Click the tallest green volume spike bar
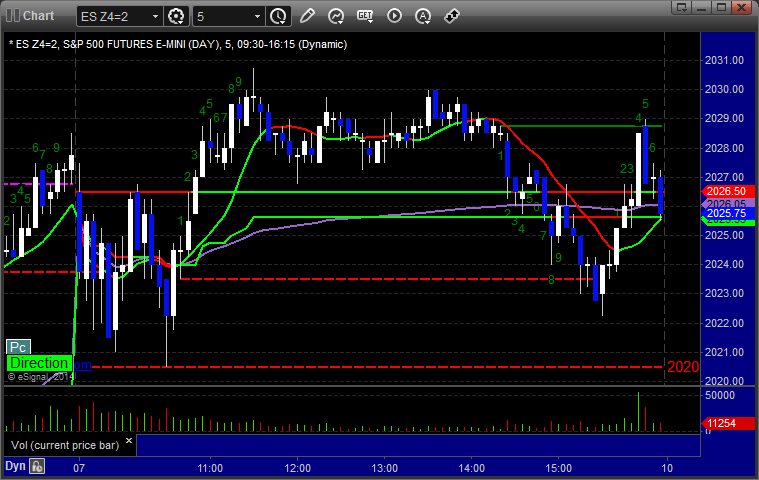Image resolution: width=759 pixels, height=480 pixels. coord(638,411)
